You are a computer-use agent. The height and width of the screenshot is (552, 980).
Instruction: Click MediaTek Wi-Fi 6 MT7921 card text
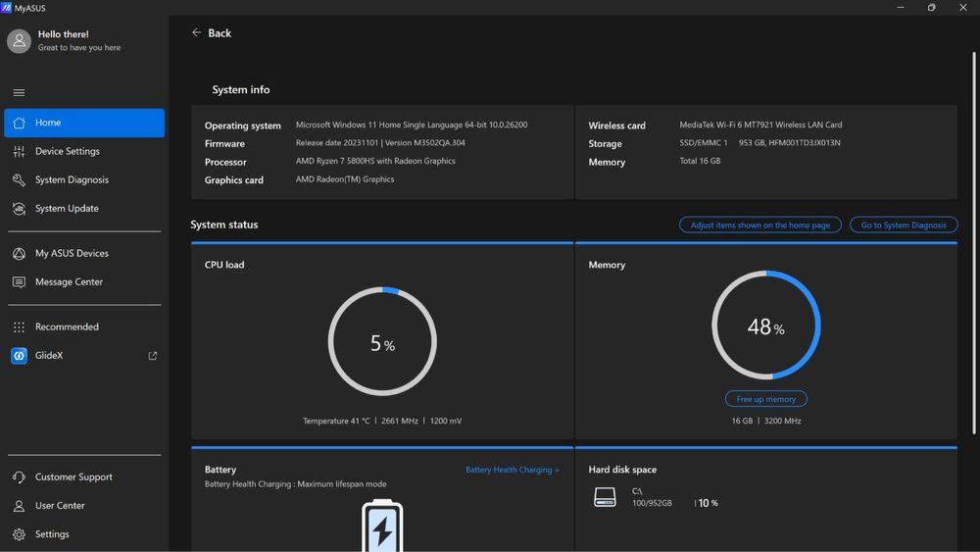pyautogui.click(x=760, y=125)
